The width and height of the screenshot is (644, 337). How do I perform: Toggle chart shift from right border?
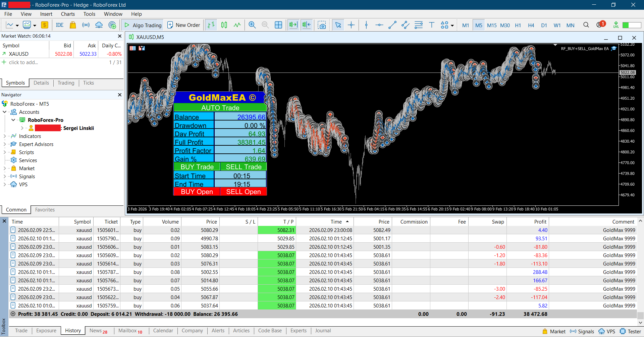tap(307, 25)
